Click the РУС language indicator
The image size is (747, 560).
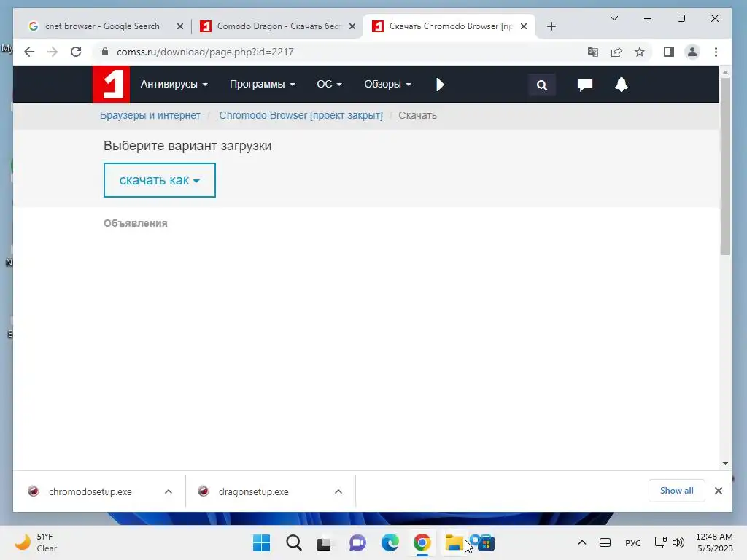click(x=632, y=542)
